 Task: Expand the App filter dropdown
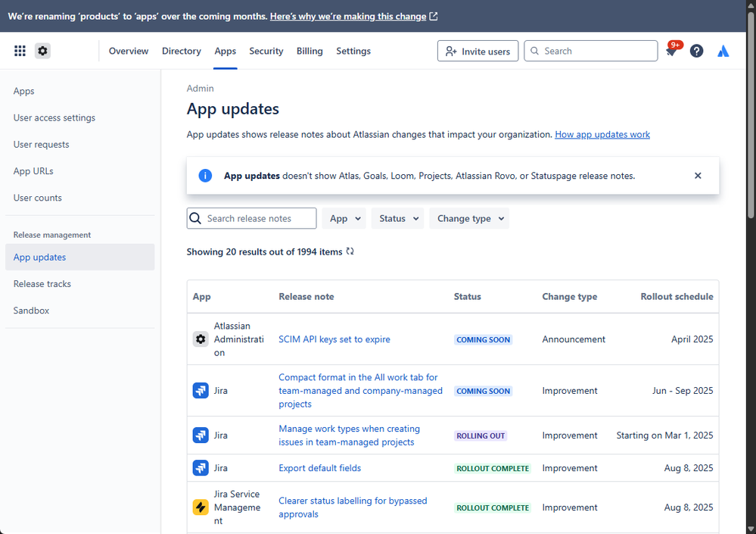pyautogui.click(x=344, y=218)
